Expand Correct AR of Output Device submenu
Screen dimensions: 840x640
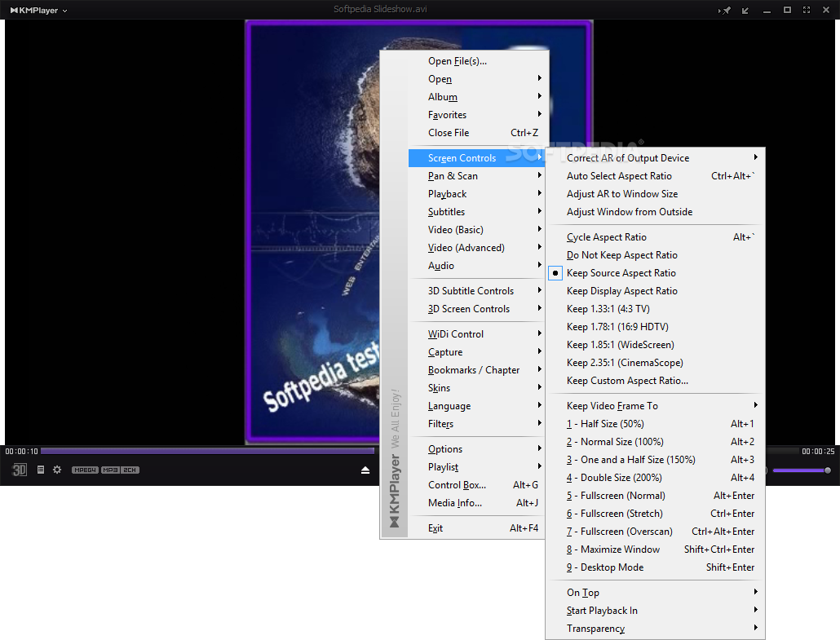point(655,158)
